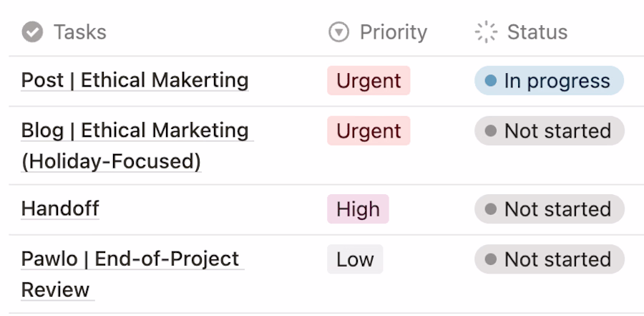Open the Priority column header menu

pyautogui.click(x=393, y=32)
